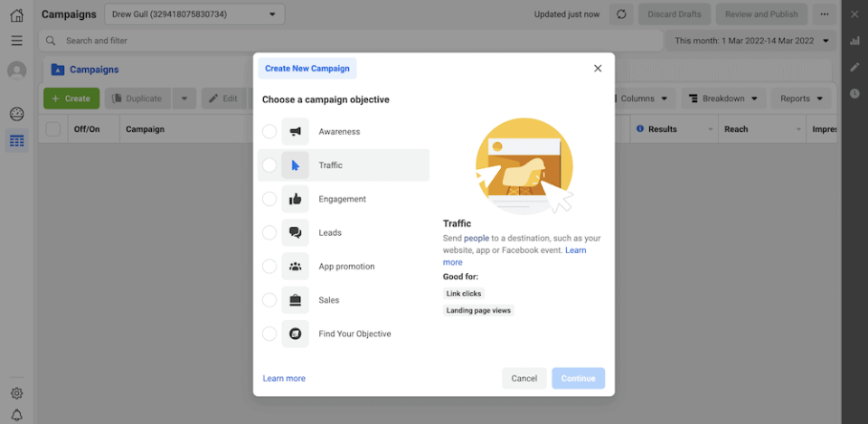Screen dimensions: 868x424
Task: Click the Awareness megaphone icon
Action: pos(295,132)
